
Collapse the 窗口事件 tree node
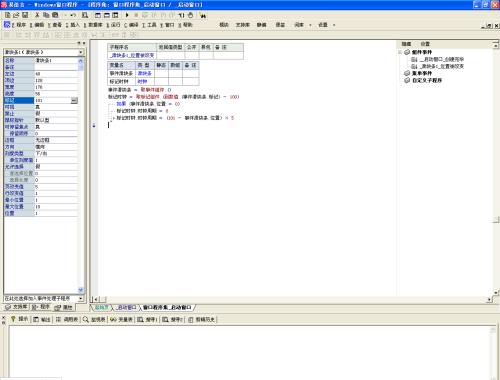[400, 52]
